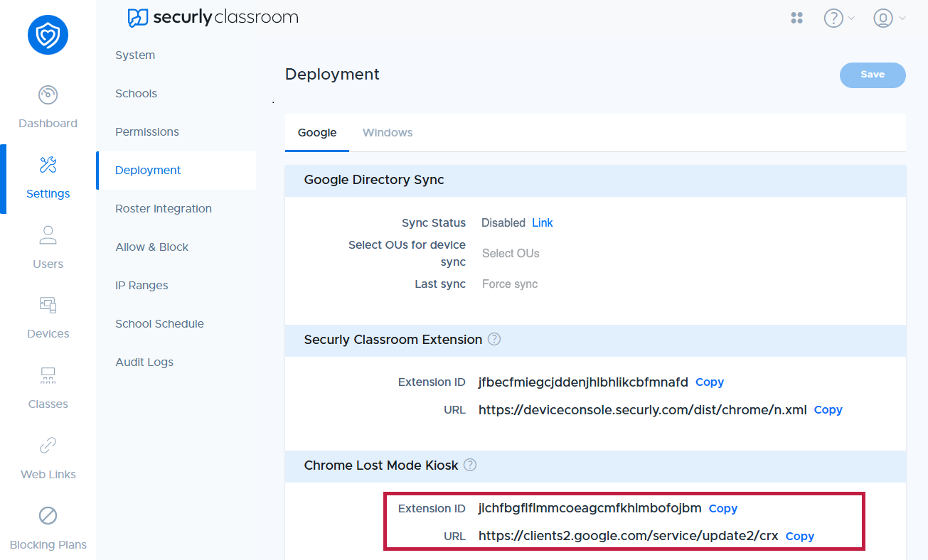Open System settings section
928x560 pixels.
135,55
